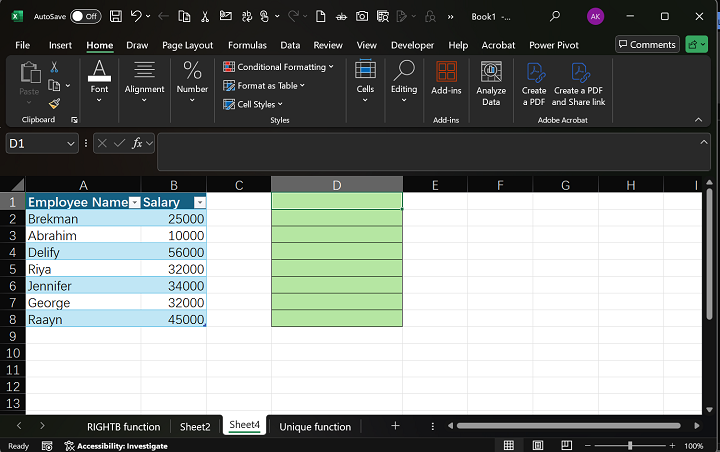Image resolution: width=720 pixels, height=452 pixels.
Task: Click the Comments button
Action: 646,45
